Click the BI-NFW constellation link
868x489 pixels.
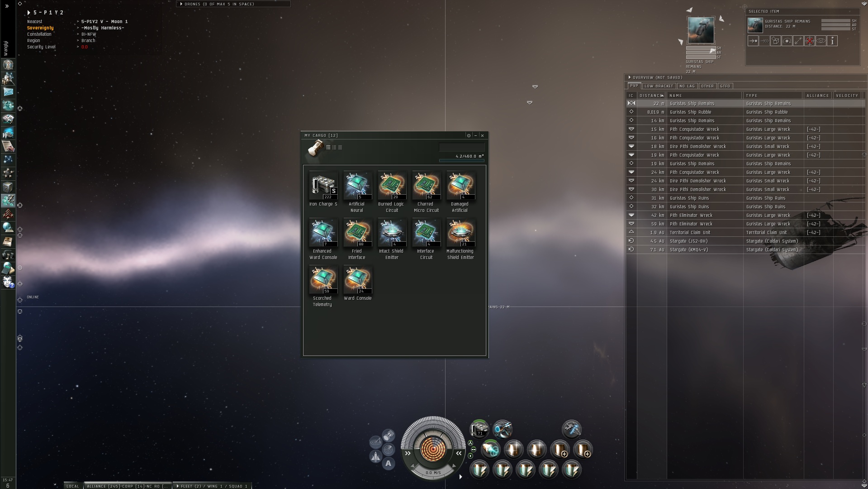coord(89,34)
